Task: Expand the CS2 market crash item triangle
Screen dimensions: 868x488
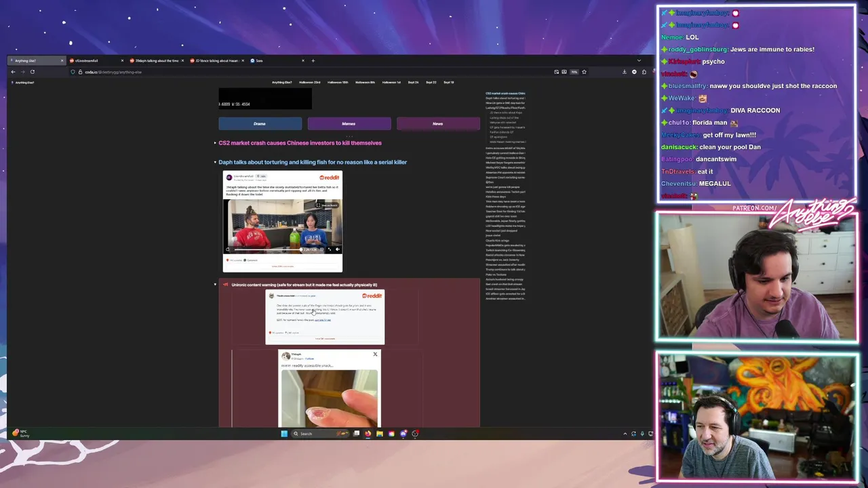Action: click(x=215, y=143)
